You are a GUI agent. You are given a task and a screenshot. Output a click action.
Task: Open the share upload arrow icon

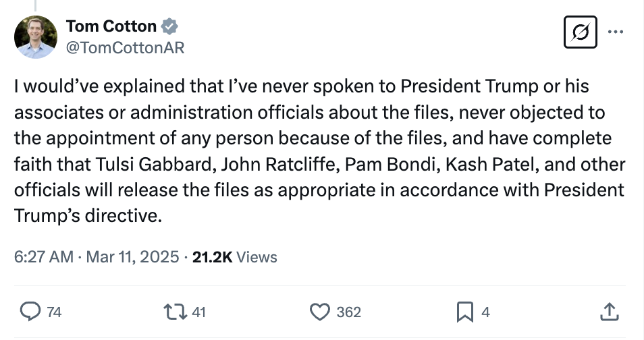pyautogui.click(x=609, y=312)
